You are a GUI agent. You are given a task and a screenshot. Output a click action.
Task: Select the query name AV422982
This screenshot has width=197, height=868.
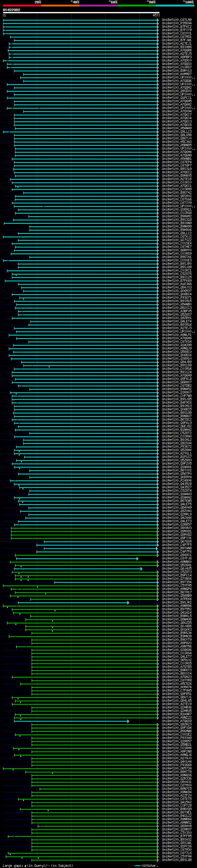(11, 10)
